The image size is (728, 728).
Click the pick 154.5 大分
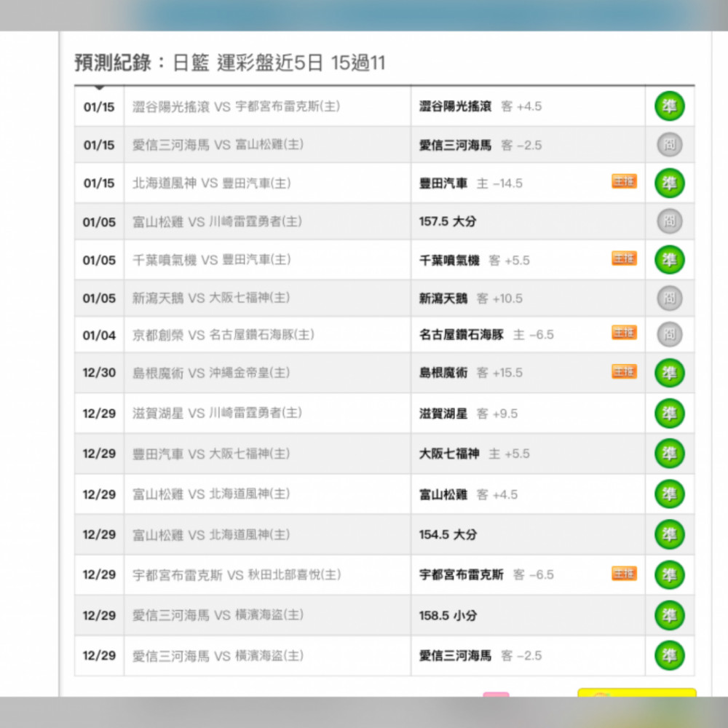click(x=448, y=534)
